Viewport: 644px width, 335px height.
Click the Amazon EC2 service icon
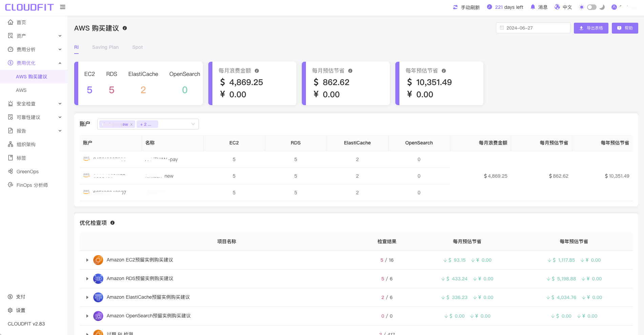[98, 260]
